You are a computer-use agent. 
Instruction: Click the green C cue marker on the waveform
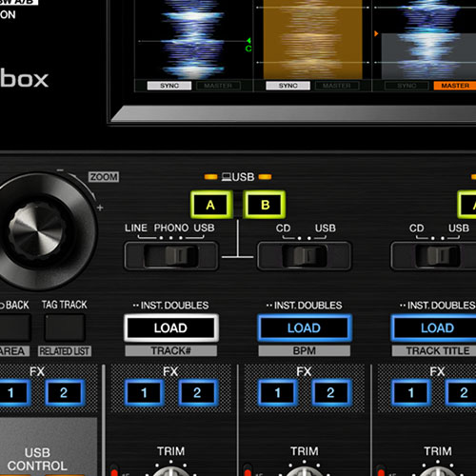[248, 49]
